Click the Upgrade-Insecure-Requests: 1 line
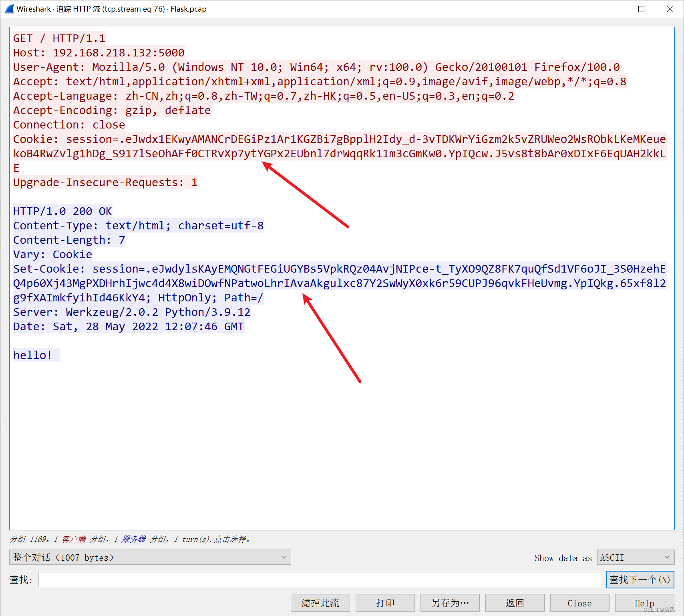 (105, 183)
